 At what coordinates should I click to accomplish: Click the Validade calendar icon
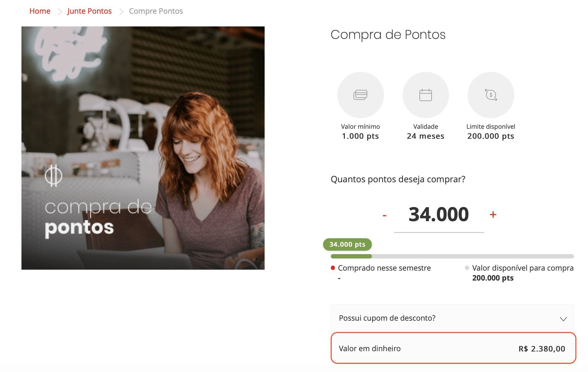[426, 95]
